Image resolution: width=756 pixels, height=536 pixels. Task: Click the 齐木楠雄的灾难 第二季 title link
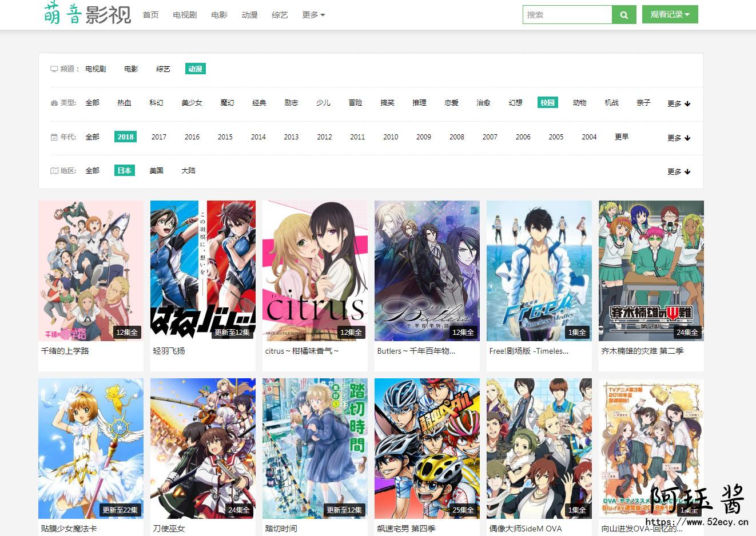pyautogui.click(x=642, y=351)
